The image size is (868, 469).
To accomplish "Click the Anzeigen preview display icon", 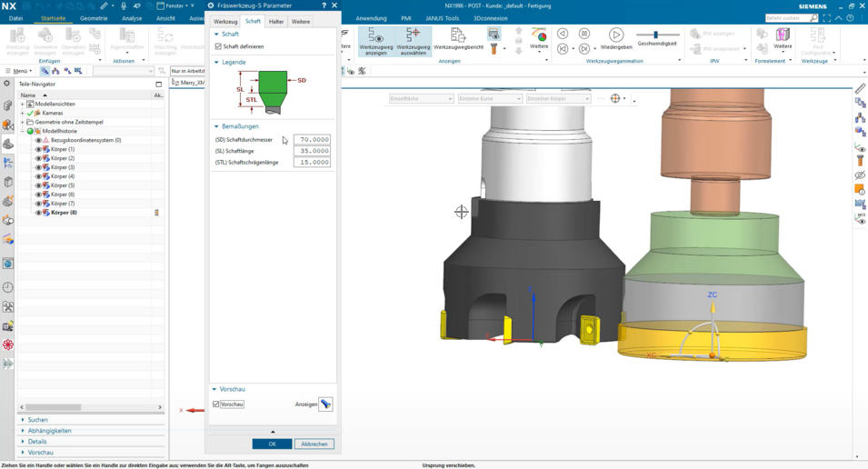I will 326,404.
